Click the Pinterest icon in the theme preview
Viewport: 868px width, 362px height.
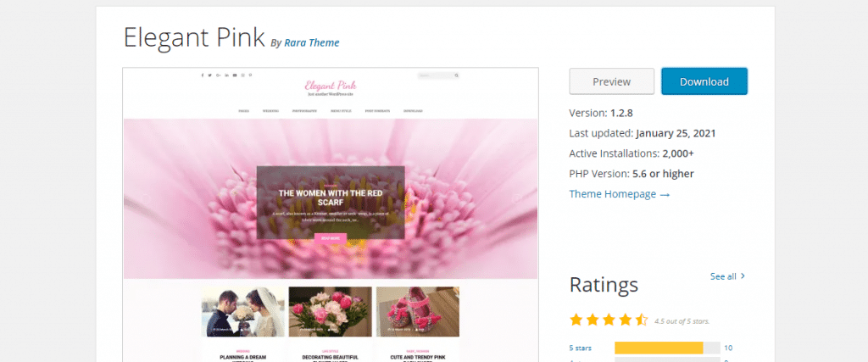[x=250, y=75]
